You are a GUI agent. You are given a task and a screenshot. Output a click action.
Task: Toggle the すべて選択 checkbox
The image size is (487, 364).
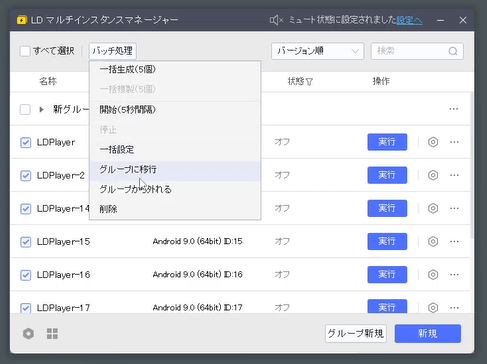pyautogui.click(x=25, y=51)
